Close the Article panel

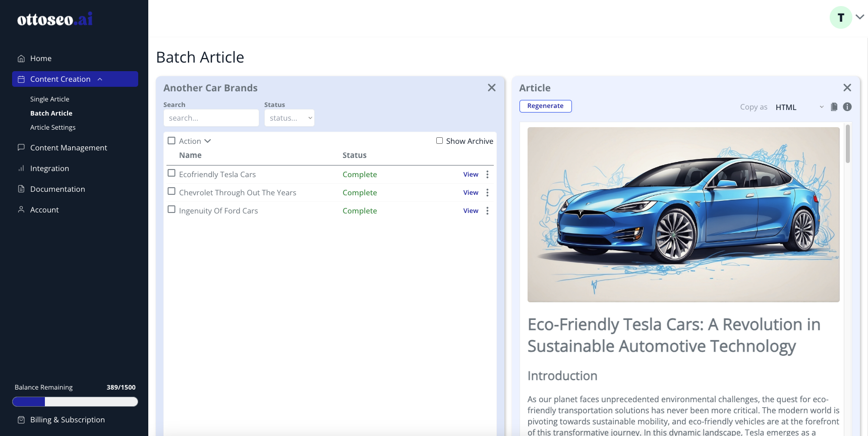click(x=847, y=88)
